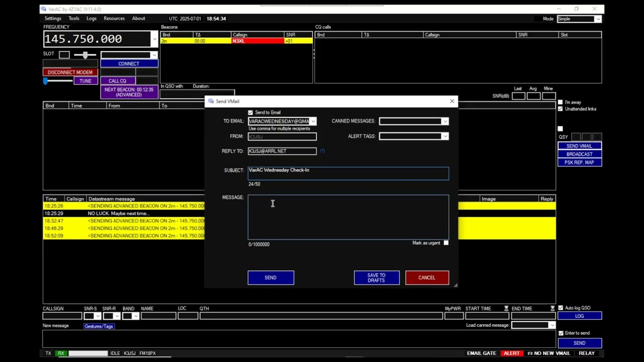Viewport: 644px width, 362px height.
Task: Click DISCONNECT MODEM button
Action: pos(70,72)
